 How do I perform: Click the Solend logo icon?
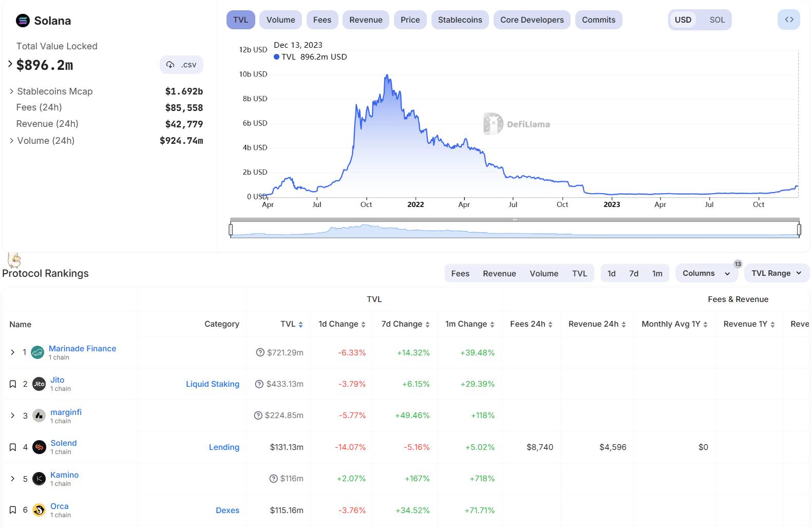tap(39, 447)
